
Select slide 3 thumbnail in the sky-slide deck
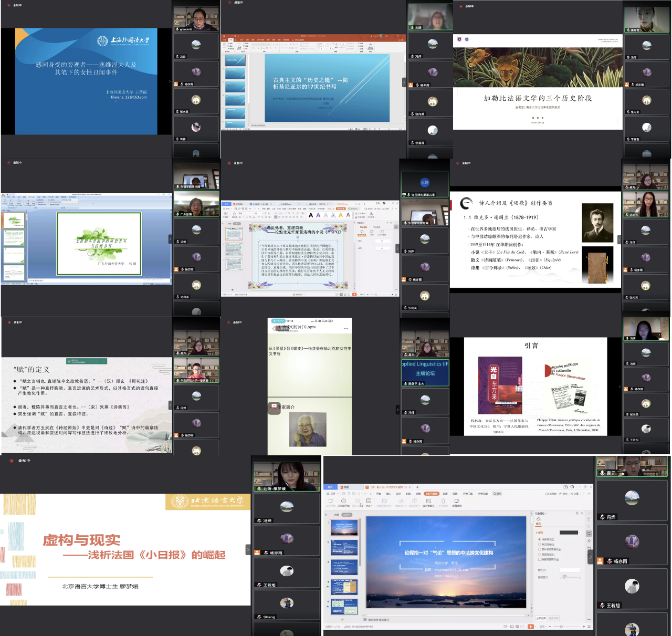click(344, 567)
